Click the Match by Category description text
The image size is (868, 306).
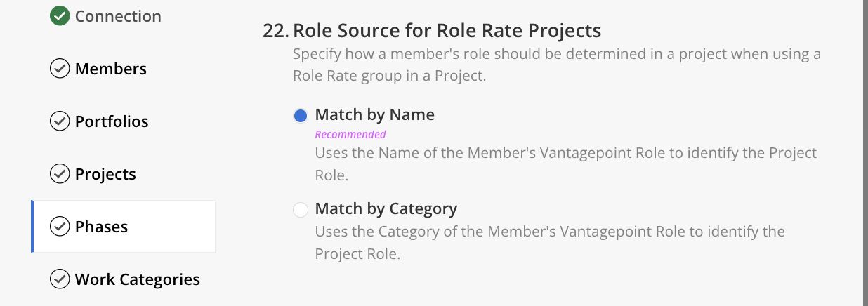(549, 242)
